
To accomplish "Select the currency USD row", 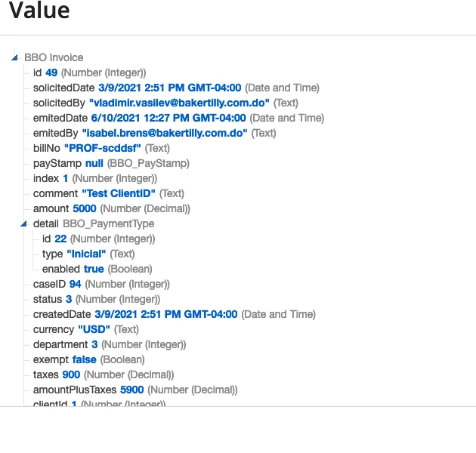I will click(86, 329).
